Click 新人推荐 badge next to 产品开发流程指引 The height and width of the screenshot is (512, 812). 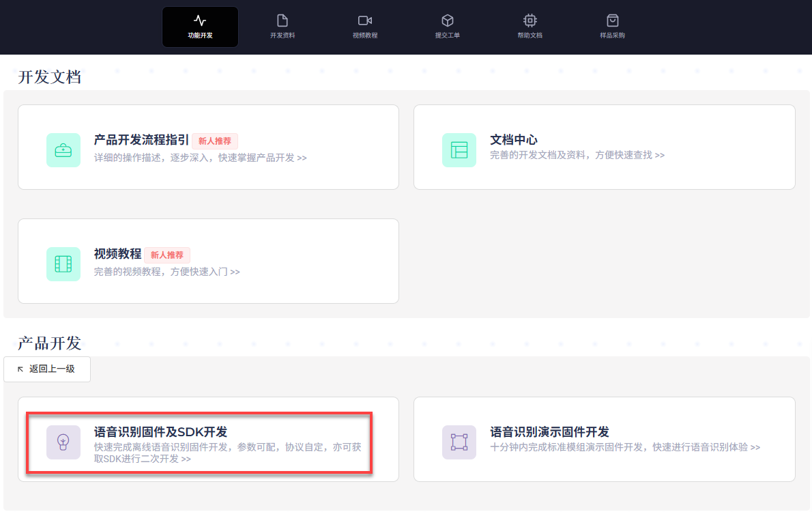point(215,141)
